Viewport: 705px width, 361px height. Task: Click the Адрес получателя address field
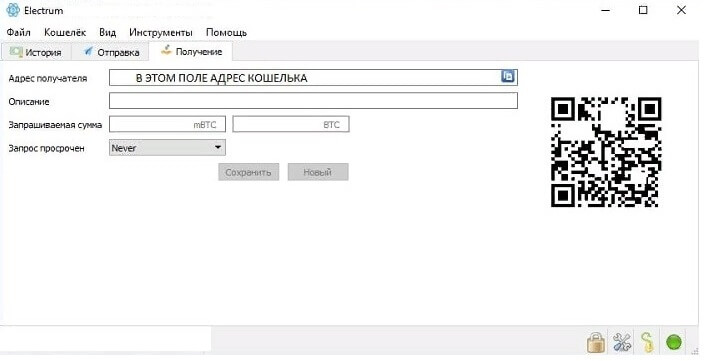[313, 78]
